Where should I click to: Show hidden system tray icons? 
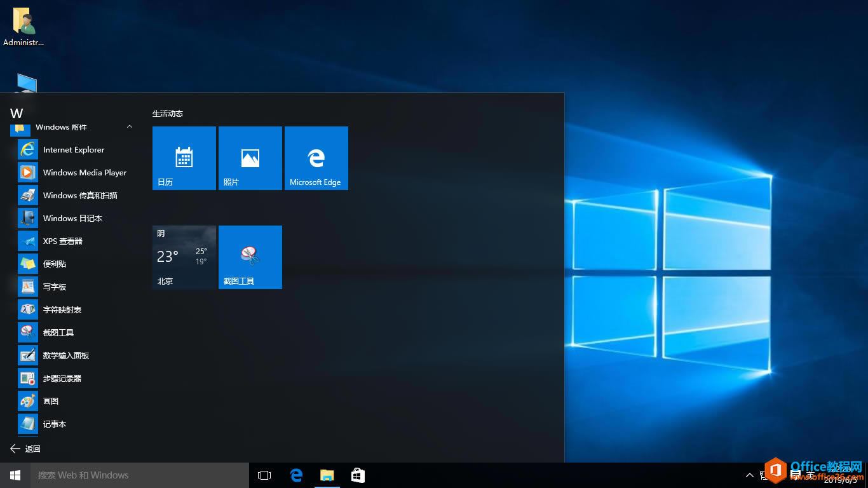[x=750, y=475]
